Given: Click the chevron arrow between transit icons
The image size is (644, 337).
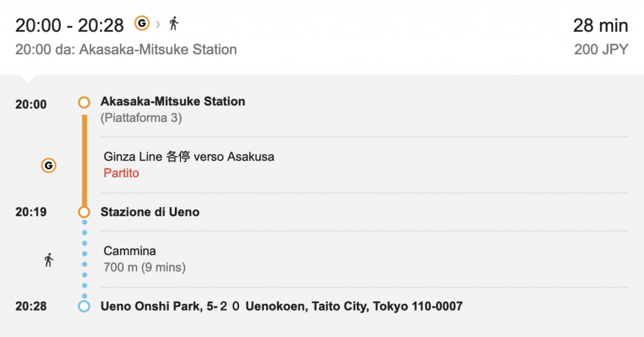Looking at the screenshot, I should tap(158, 25).
